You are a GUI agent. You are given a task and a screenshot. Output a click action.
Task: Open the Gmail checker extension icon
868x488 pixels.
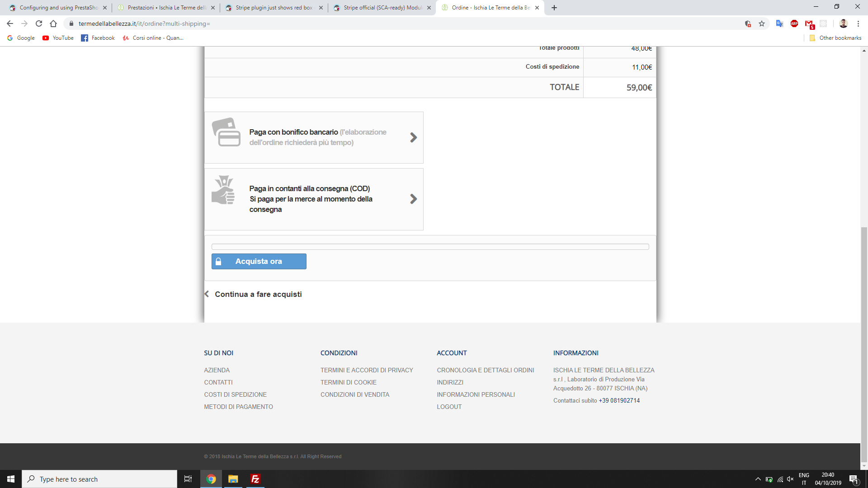point(809,23)
